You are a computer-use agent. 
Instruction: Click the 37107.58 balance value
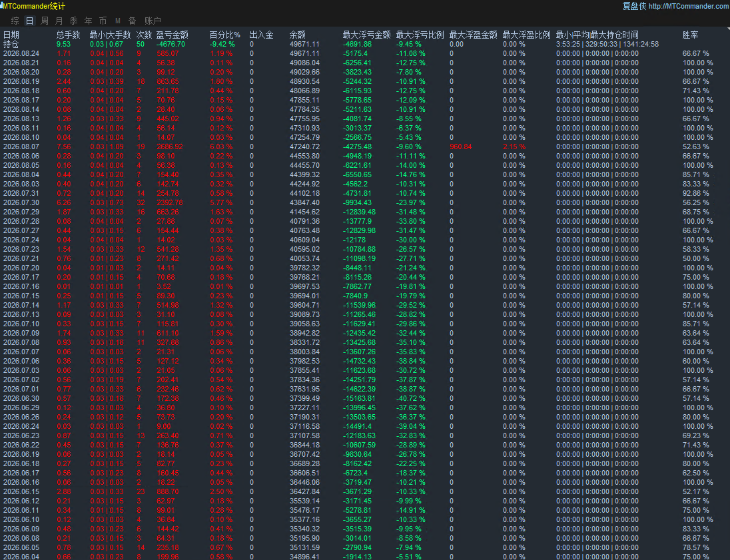[304, 435]
